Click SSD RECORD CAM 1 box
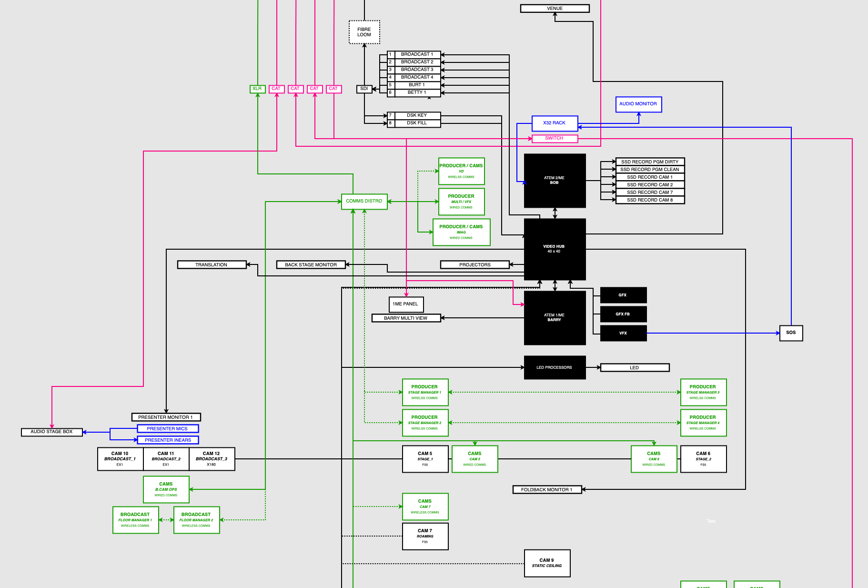 (650, 177)
